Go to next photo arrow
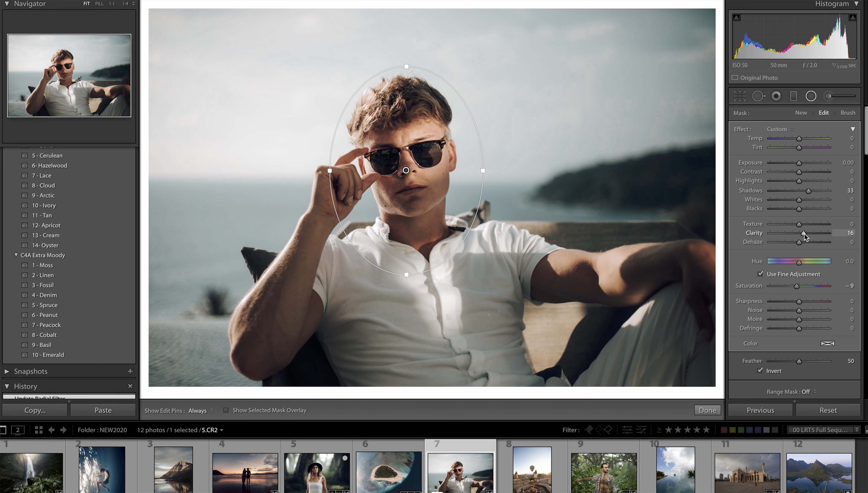868x493 pixels. point(63,430)
